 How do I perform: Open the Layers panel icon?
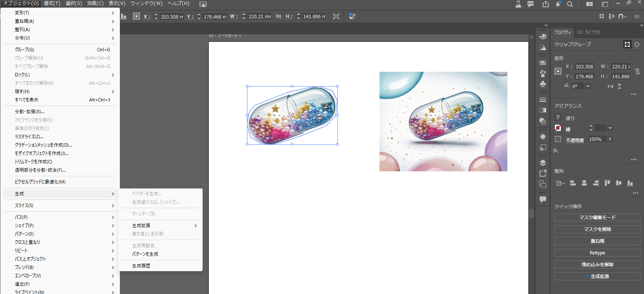[543, 163]
